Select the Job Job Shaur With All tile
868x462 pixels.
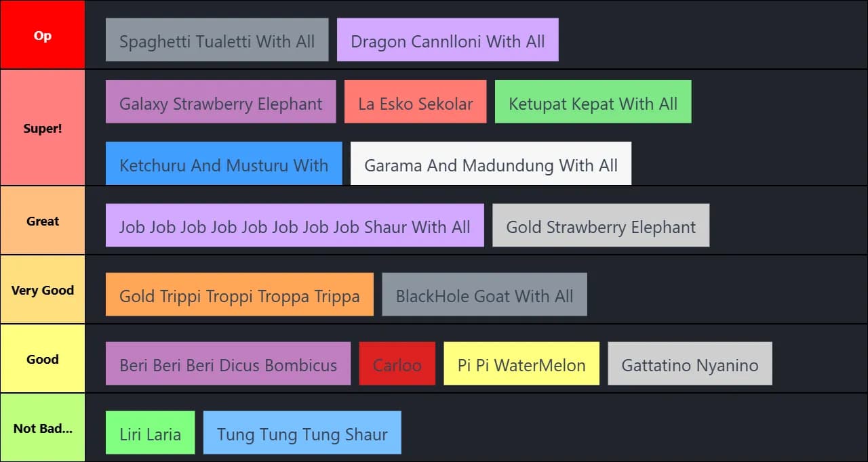pos(294,226)
